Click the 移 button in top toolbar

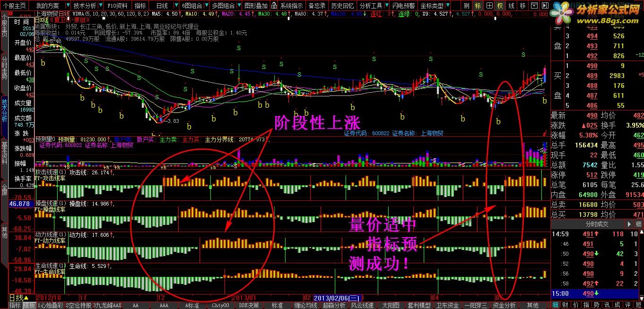coord(522,6)
